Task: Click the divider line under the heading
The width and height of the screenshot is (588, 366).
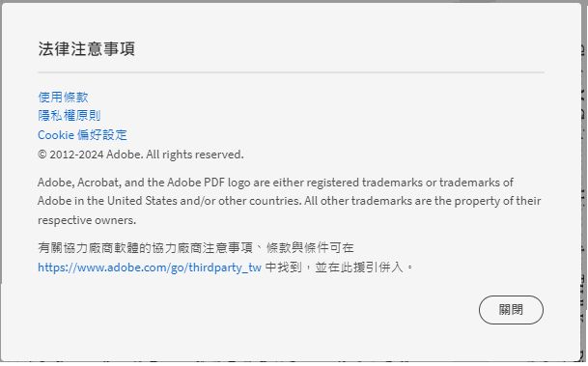Action: pos(291,72)
